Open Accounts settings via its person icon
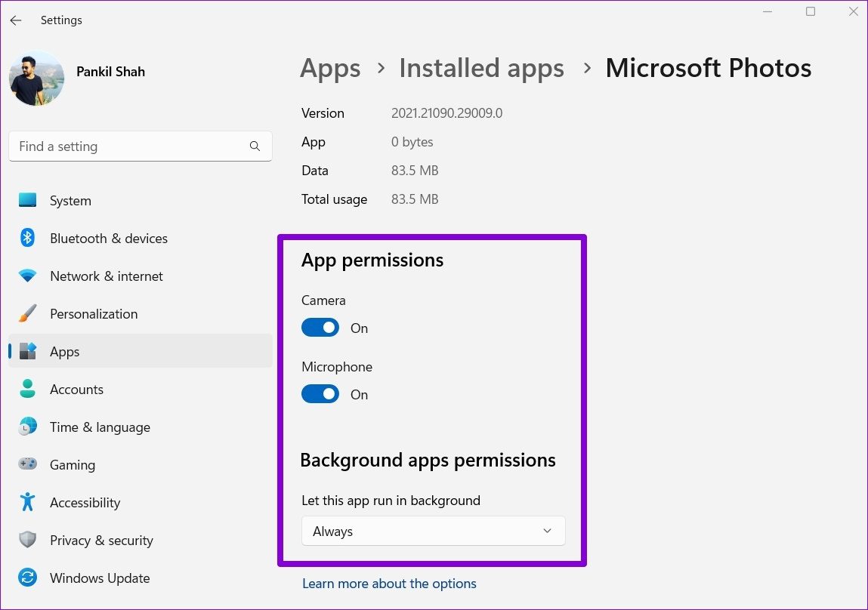The height and width of the screenshot is (610, 868). click(x=27, y=389)
